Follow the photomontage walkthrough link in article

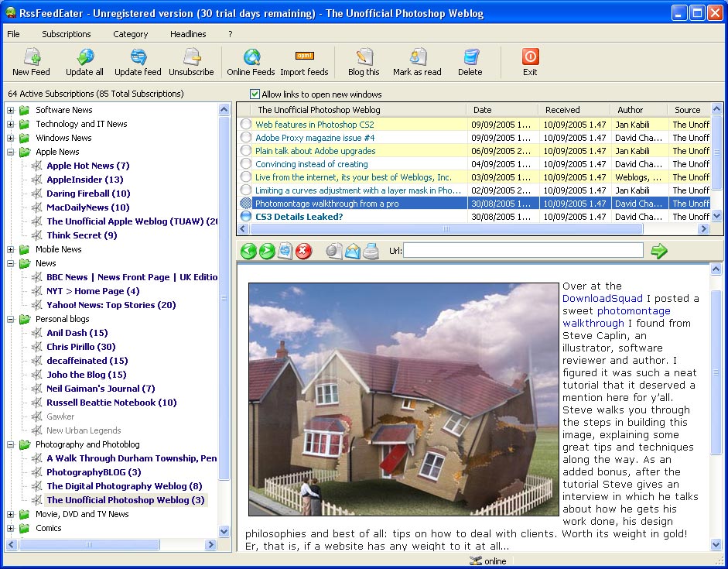pyautogui.click(x=617, y=317)
